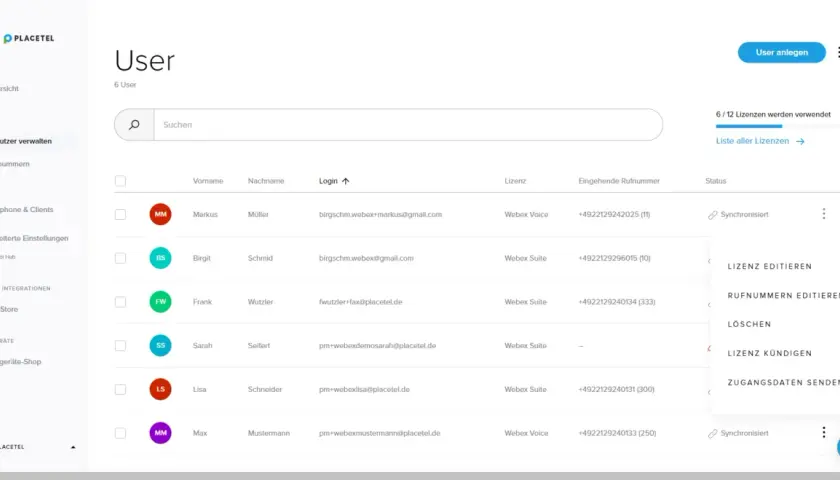Viewport: 840px width, 480px height.
Task: Sort by Login column header
Action: pyautogui.click(x=328, y=181)
